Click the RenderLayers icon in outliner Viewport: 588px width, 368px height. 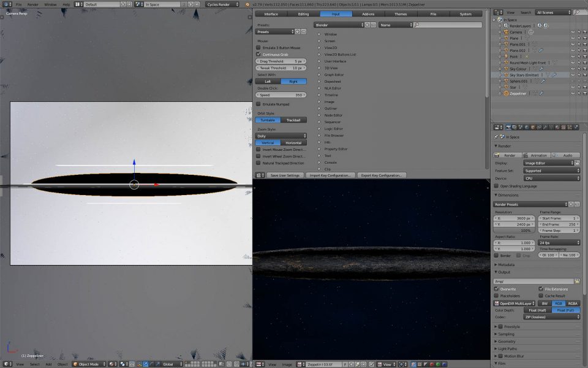point(507,26)
